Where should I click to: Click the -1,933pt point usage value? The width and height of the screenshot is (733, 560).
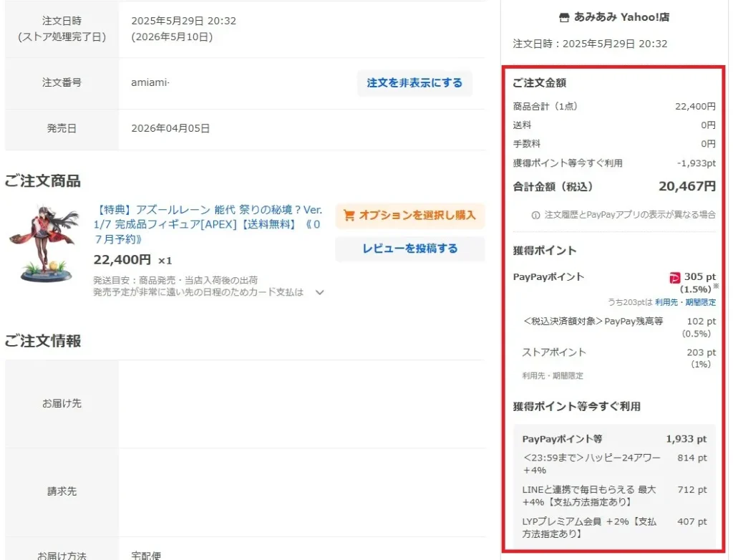(x=696, y=163)
